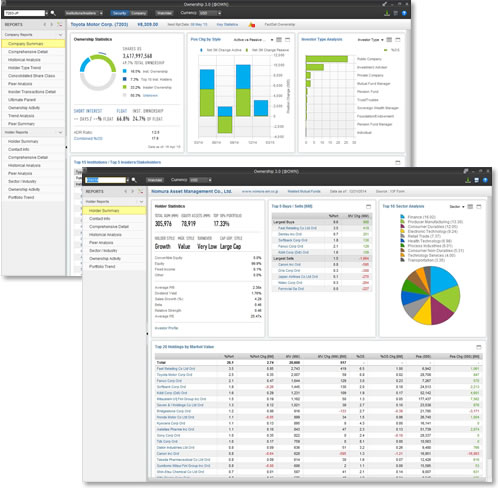Open Currency dropdown in back window
Viewport: 498px width, 488px height.
click(x=210, y=13)
